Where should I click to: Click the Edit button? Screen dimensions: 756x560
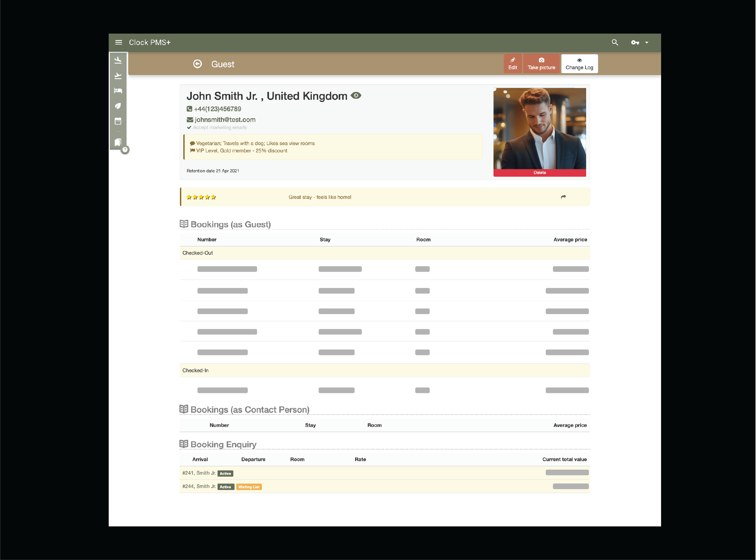point(513,64)
